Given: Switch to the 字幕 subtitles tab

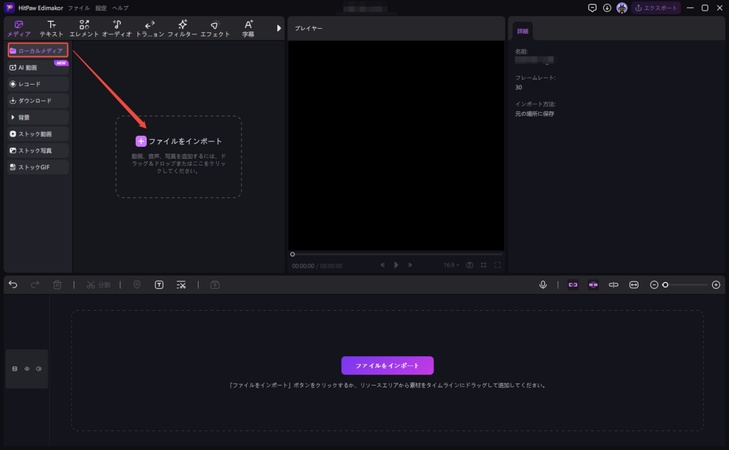Looking at the screenshot, I should (x=248, y=28).
